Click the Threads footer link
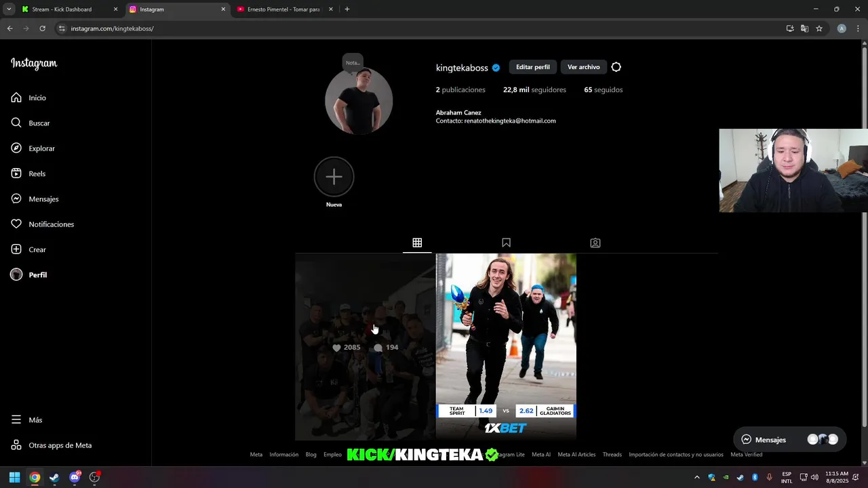Screen dimensions: 868x488 [x=612, y=455]
